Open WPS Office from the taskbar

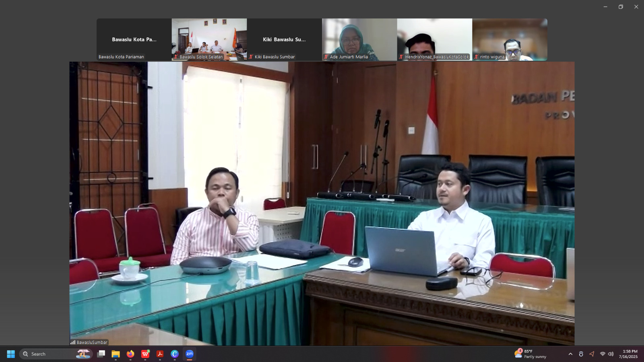145,354
